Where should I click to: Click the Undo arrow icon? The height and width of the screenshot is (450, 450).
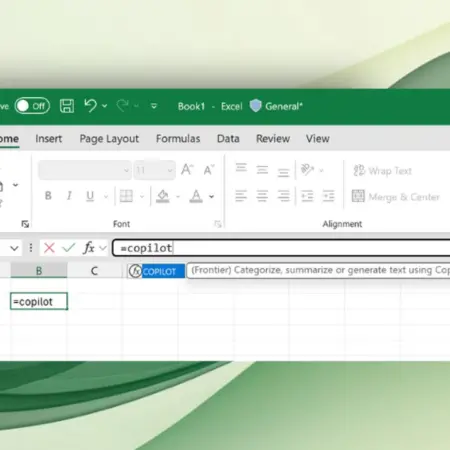(x=90, y=106)
